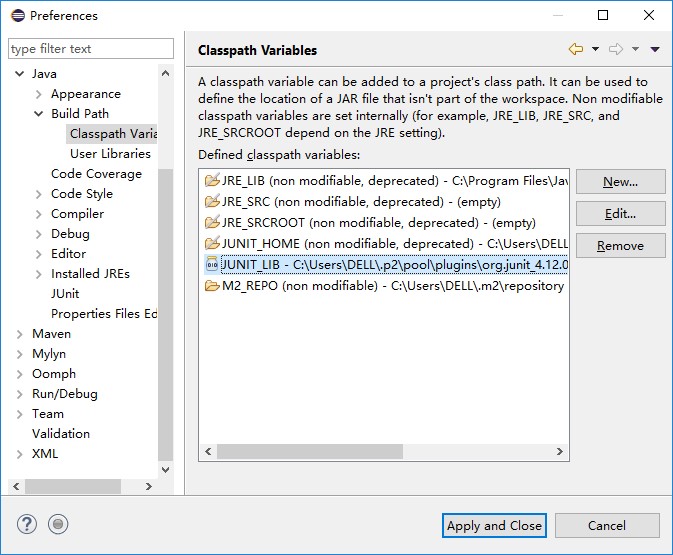Screen dimensions: 673x555
Task: Click the Apply and Close button
Action: [x=494, y=525]
